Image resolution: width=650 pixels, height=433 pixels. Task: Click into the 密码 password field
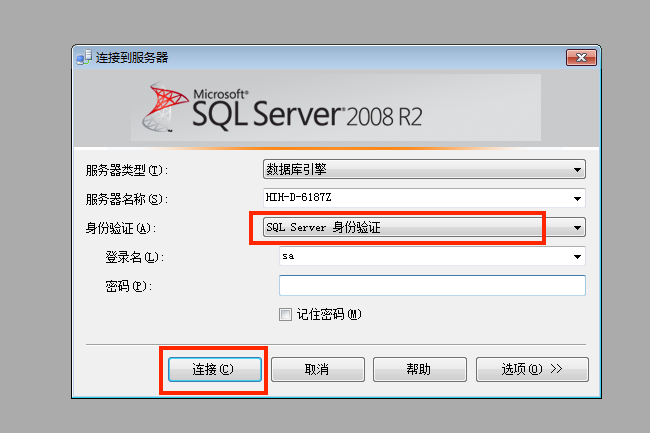[x=432, y=285]
